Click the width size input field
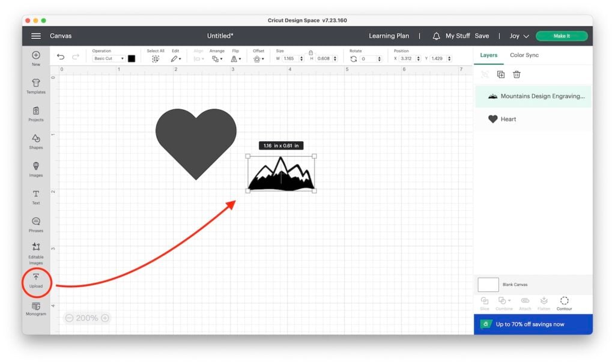The image size is (615, 364). coord(290,59)
